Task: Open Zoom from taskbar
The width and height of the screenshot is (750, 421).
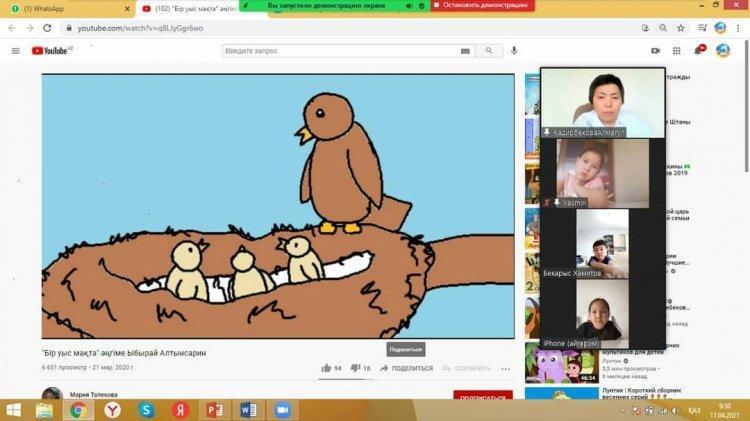Action: (282, 410)
